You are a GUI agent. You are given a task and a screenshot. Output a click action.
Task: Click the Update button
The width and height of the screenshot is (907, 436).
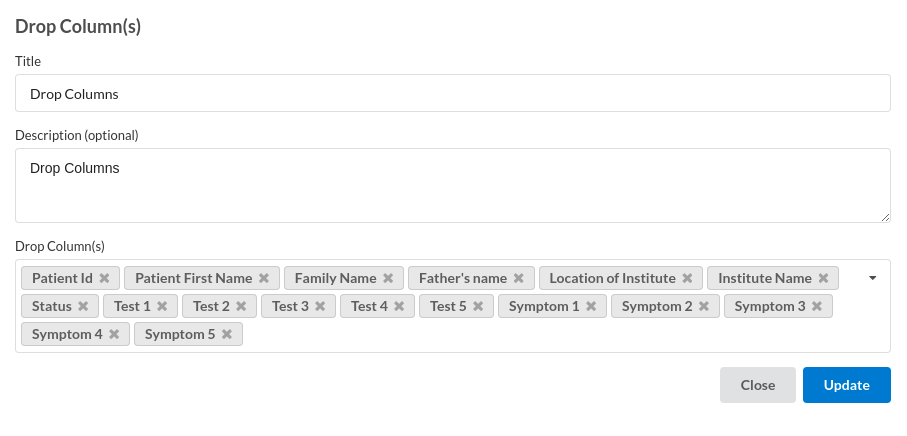coord(846,385)
